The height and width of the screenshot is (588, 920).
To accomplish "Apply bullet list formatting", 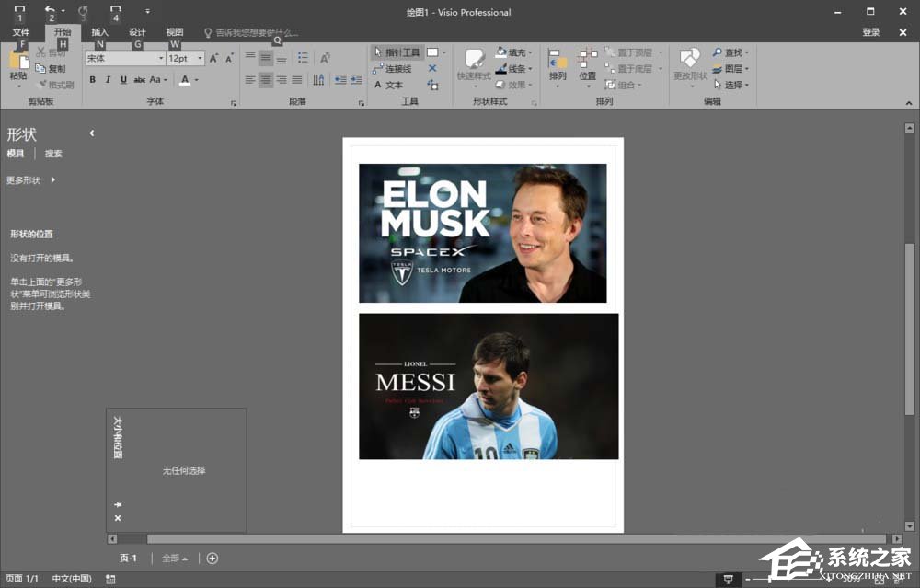I will click(303, 58).
